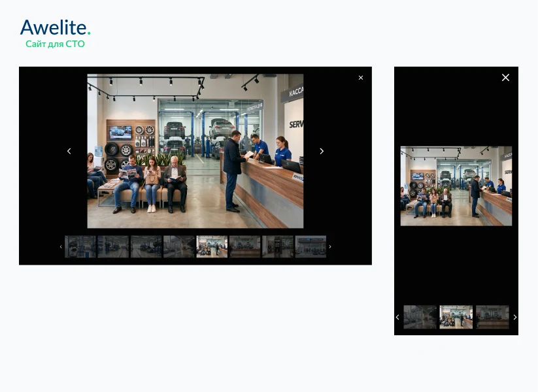Choose the highlighted middle thumbnail in mobile gallery
Viewport: 538px width, 392px height.
[456, 318]
